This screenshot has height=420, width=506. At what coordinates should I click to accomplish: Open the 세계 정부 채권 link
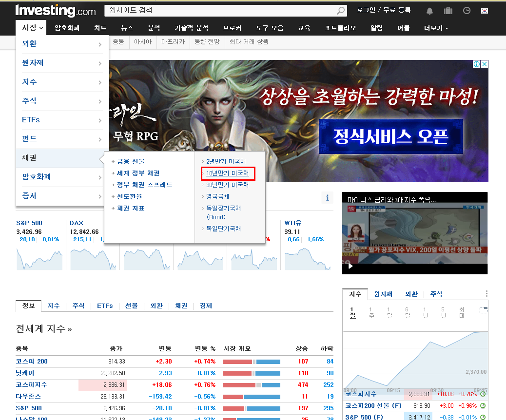pos(138,173)
